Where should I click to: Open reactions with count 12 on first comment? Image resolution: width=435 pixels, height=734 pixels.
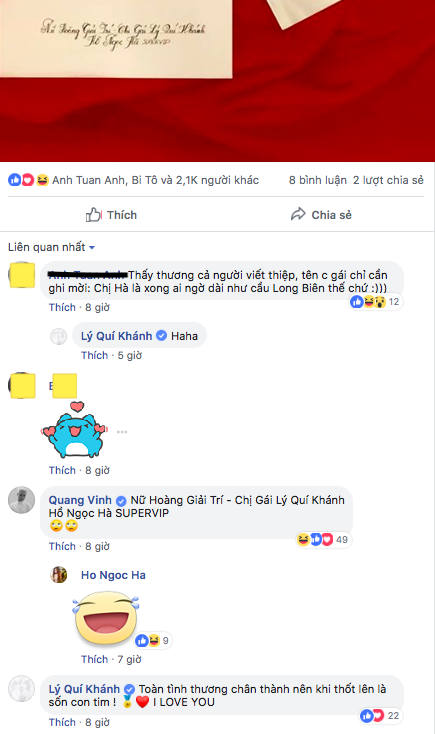376,301
